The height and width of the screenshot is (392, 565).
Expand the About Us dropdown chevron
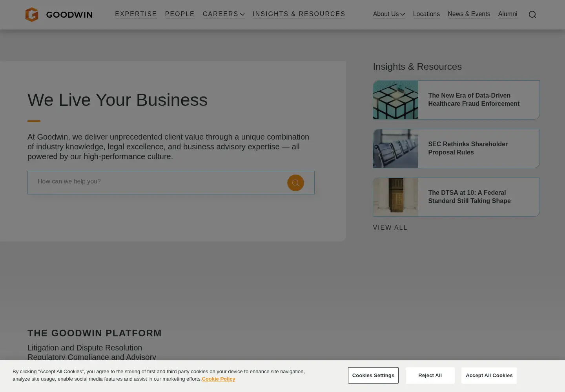(x=403, y=15)
